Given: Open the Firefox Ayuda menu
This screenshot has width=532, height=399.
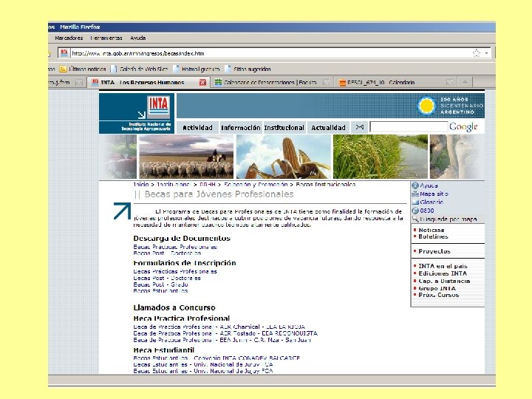Looking at the screenshot, I should click(x=137, y=38).
